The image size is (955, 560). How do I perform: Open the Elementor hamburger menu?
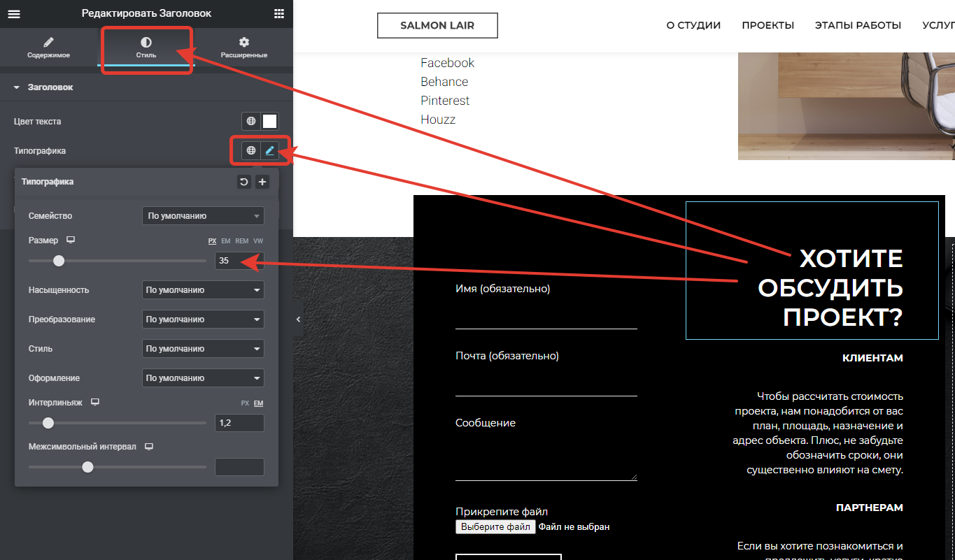pyautogui.click(x=13, y=14)
